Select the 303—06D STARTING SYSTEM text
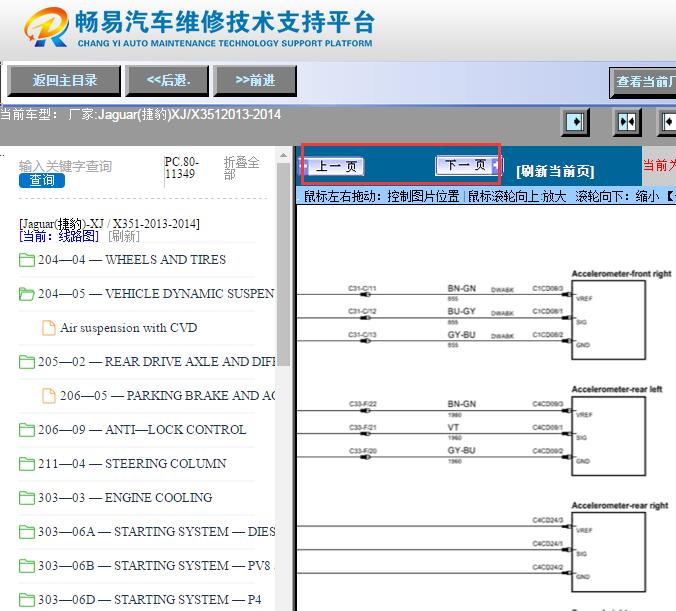This screenshot has width=676, height=611. pos(150,600)
